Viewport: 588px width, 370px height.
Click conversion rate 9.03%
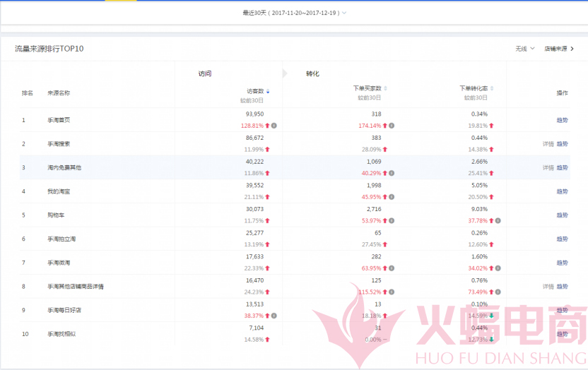(479, 209)
